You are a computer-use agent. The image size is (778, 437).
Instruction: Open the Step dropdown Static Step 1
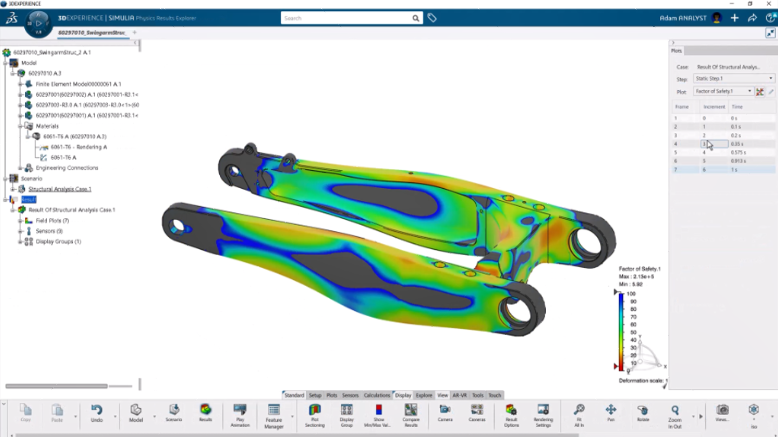click(x=734, y=78)
